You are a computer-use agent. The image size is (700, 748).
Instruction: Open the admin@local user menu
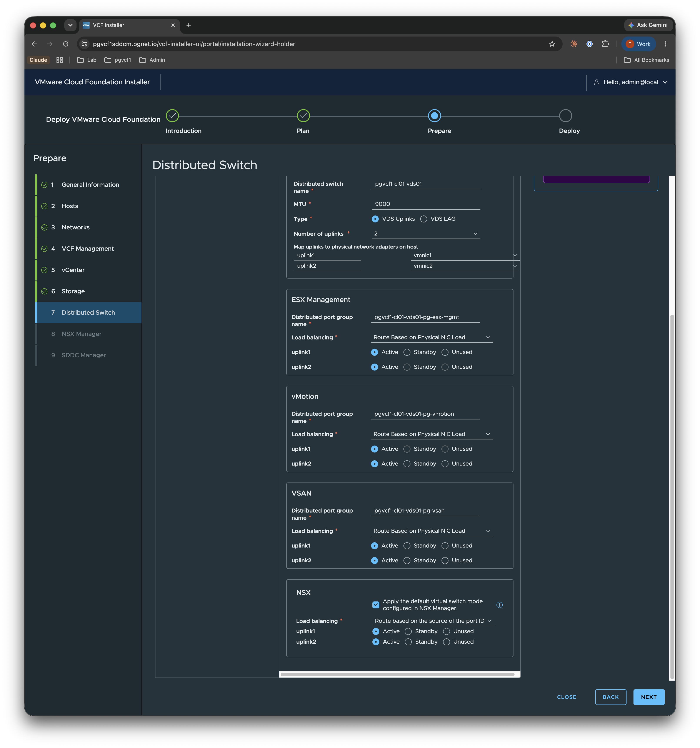(630, 82)
